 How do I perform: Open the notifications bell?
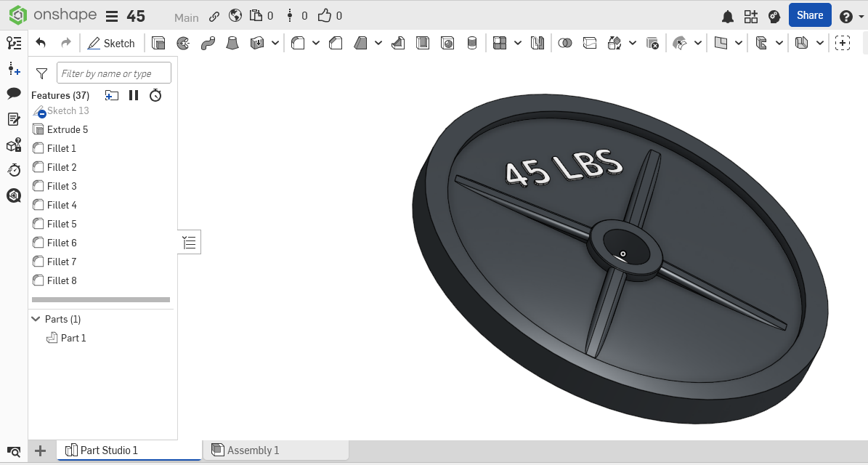pos(727,16)
